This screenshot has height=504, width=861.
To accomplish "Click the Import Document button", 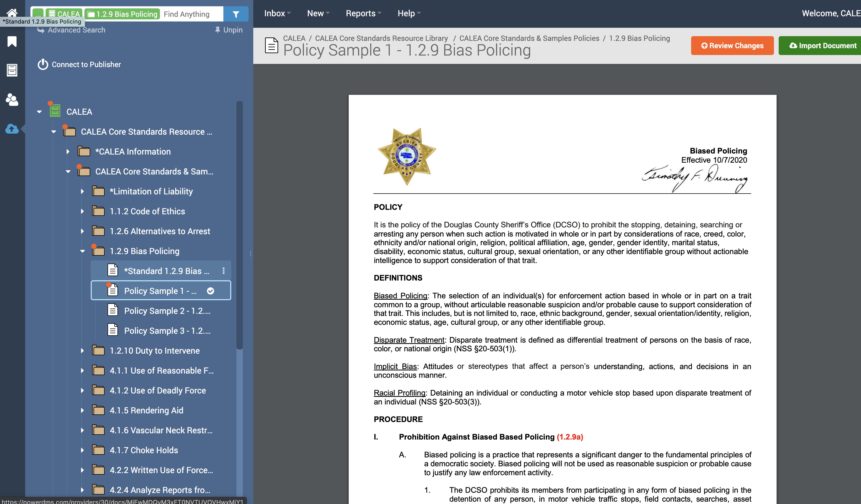I will (x=820, y=45).
